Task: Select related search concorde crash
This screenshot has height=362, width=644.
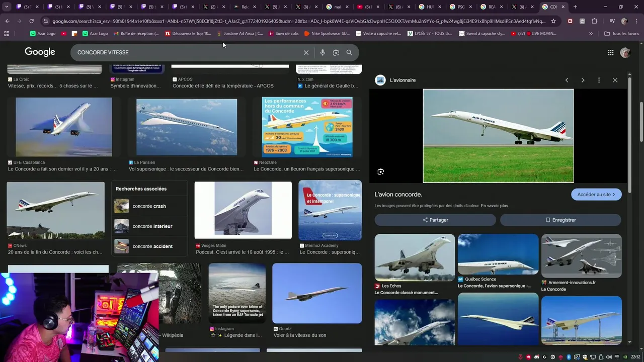Action: (149, 206)
